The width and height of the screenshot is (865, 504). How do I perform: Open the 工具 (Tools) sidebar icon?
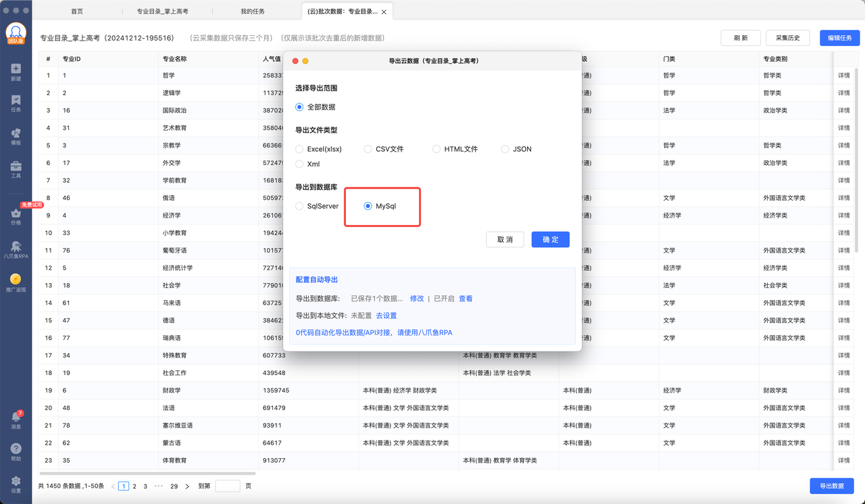click(x=16, y=168)
